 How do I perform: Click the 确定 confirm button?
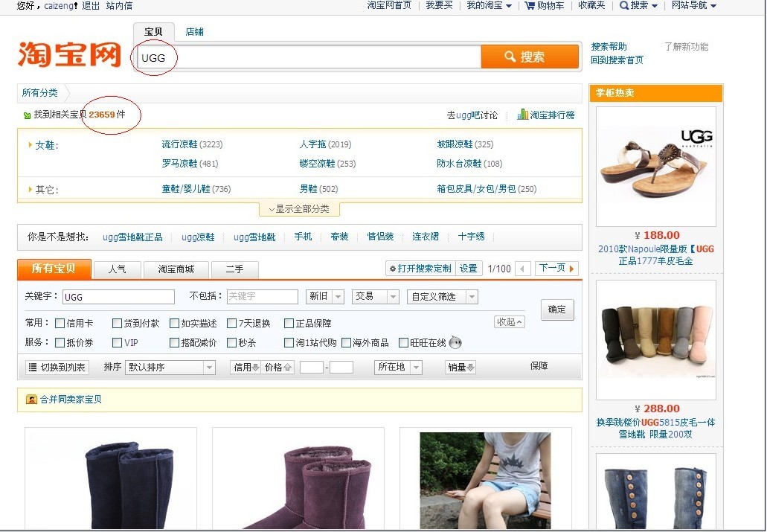click(556, 310)
